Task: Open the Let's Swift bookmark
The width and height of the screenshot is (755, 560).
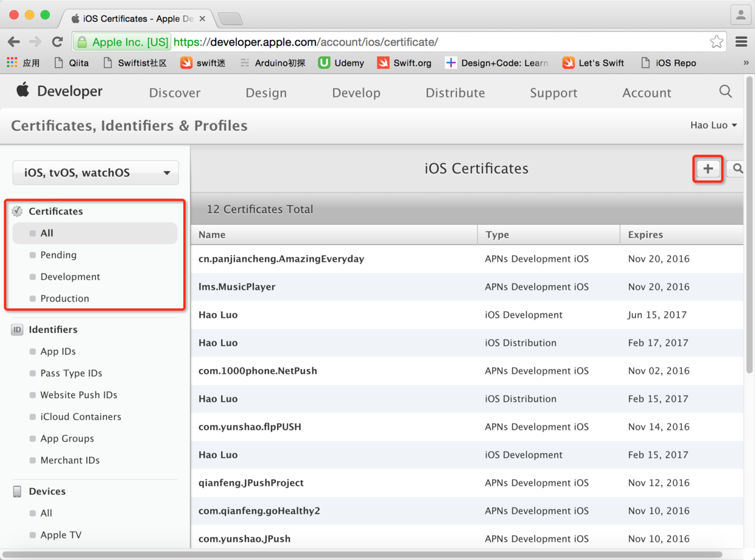Action: pos(593,63)
